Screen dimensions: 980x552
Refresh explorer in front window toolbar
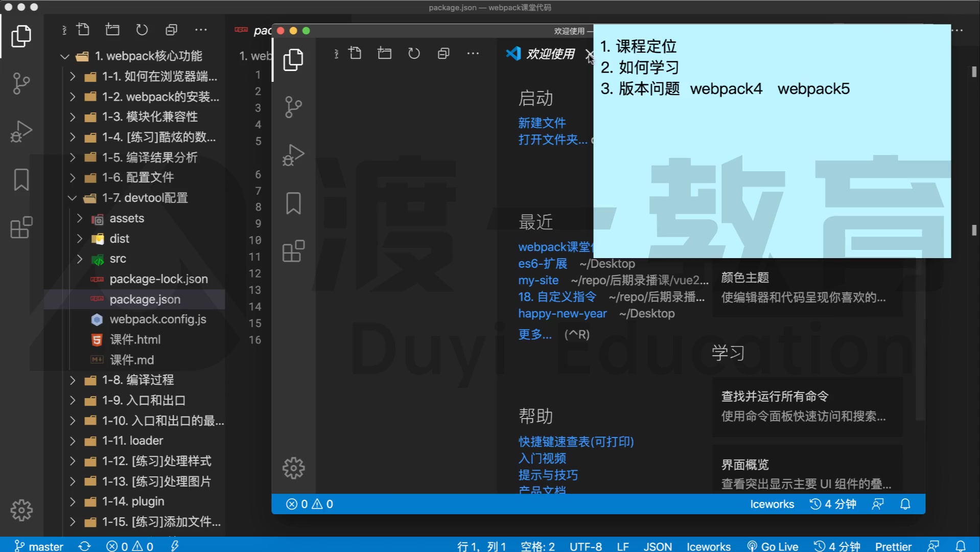click(414, 53)
